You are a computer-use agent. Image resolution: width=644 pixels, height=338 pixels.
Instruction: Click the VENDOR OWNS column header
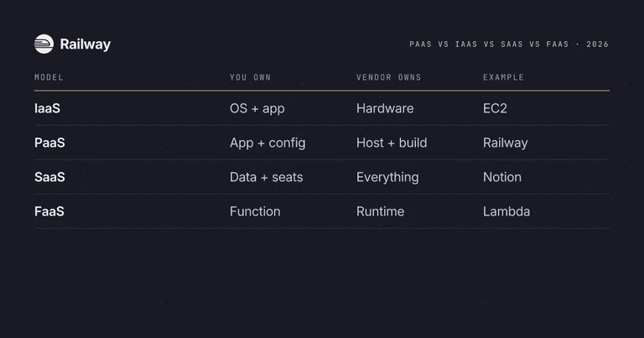tap(388, 77)
